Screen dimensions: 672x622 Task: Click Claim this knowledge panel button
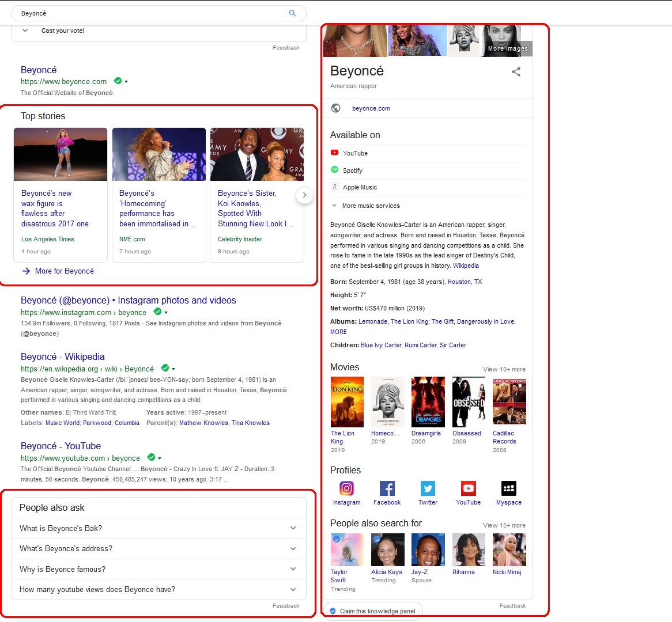(373, 611)
